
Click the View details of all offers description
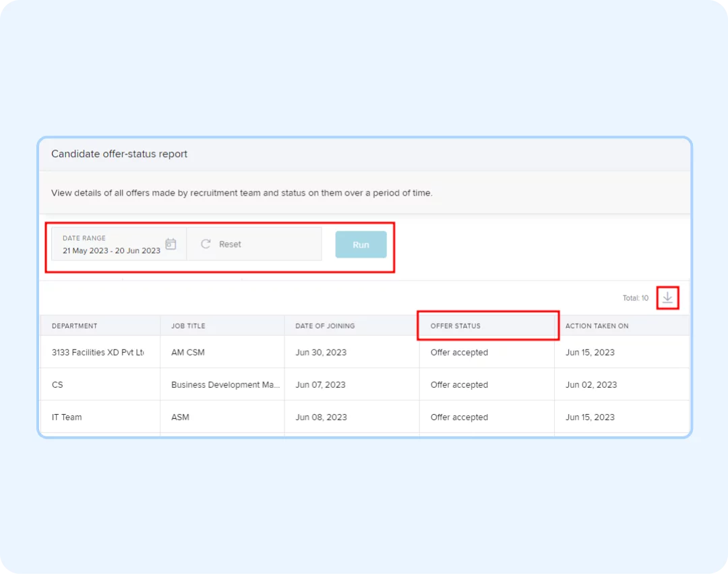(x=241, y=193)
